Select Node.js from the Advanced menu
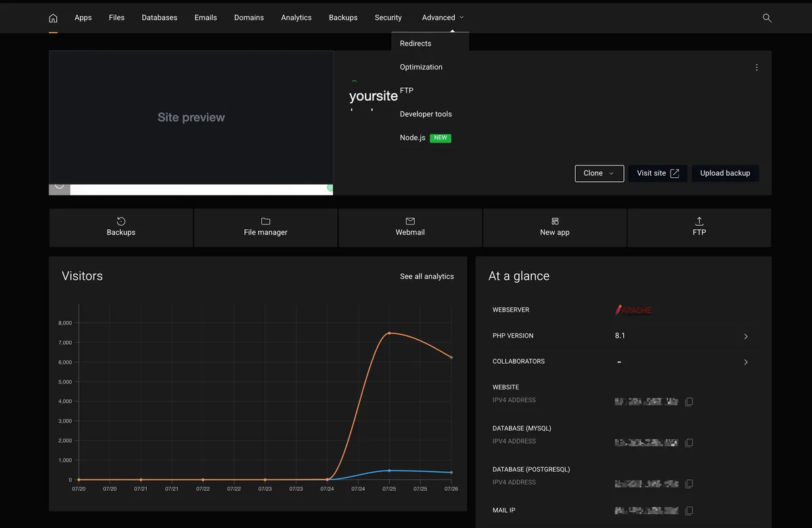 click(x=413, y=138)
